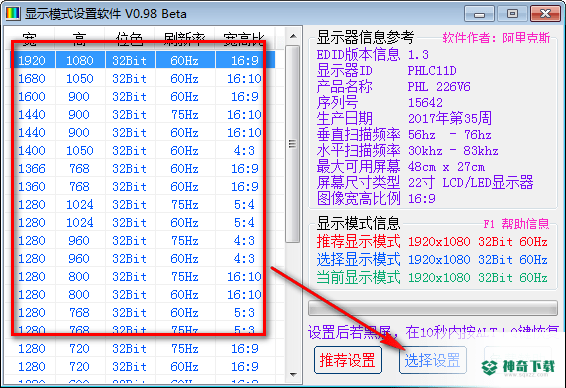
Task: Click the list scrollbar up arrow
Action: (x=293, y=36)
